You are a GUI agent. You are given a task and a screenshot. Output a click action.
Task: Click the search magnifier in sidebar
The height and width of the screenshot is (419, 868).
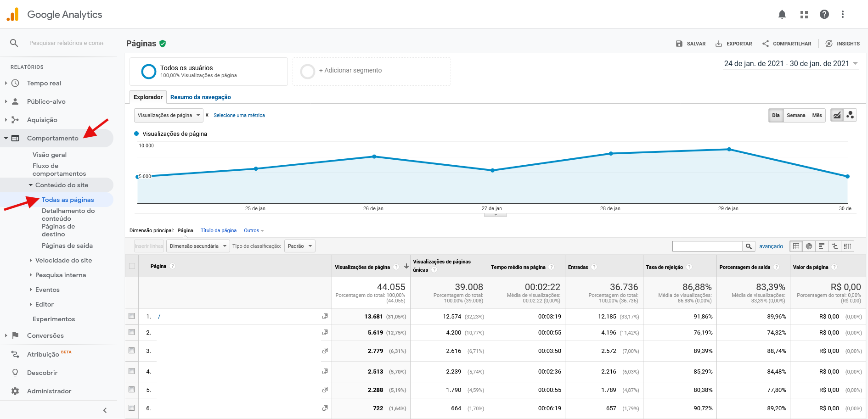[14, 43]
